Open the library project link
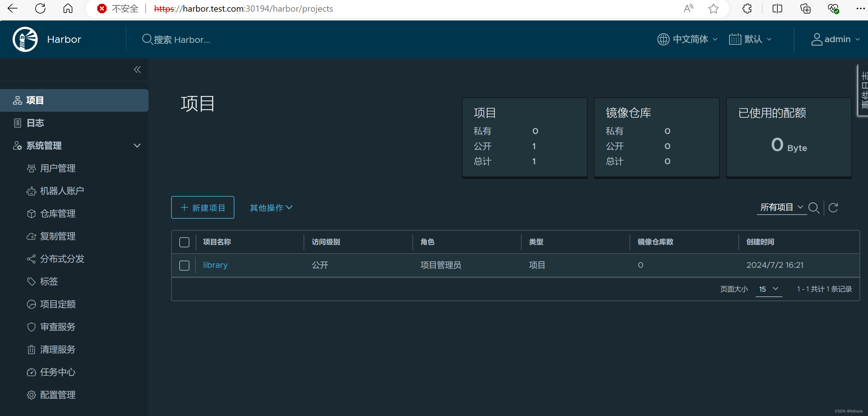 tap(215, 265)
